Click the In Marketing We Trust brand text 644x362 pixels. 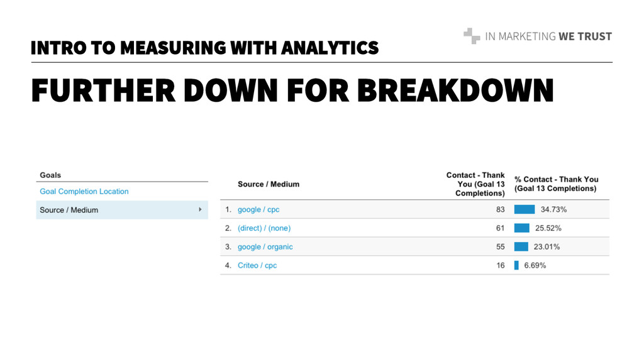[548, 36]
